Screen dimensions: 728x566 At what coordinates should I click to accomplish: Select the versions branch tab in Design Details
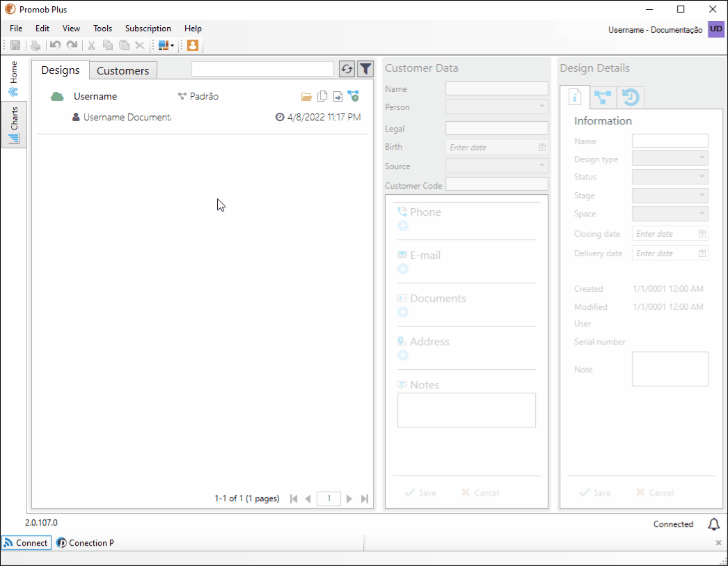(603, 97)
